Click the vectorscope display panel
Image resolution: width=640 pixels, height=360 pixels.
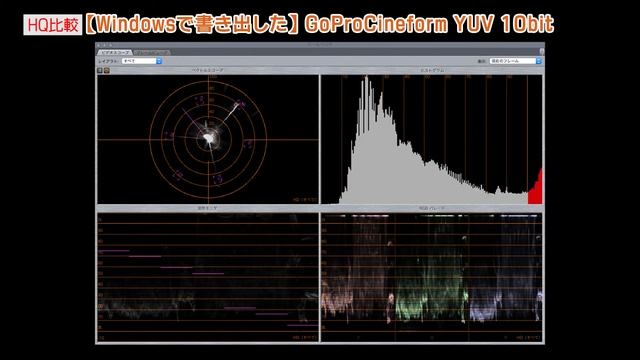click(x=208, y=139)
